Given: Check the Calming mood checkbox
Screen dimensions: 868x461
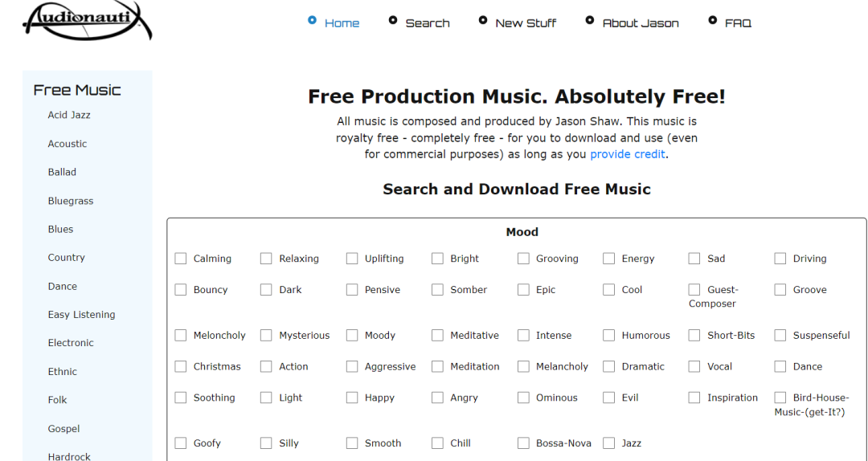Looking at the screenshot, I should coord(181,259).
